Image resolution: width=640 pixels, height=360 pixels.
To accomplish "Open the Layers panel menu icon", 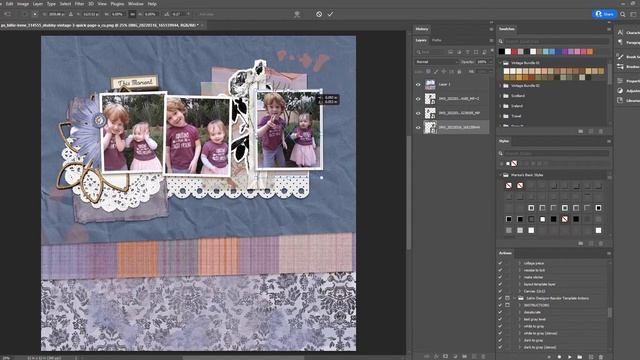I will 491,40.
